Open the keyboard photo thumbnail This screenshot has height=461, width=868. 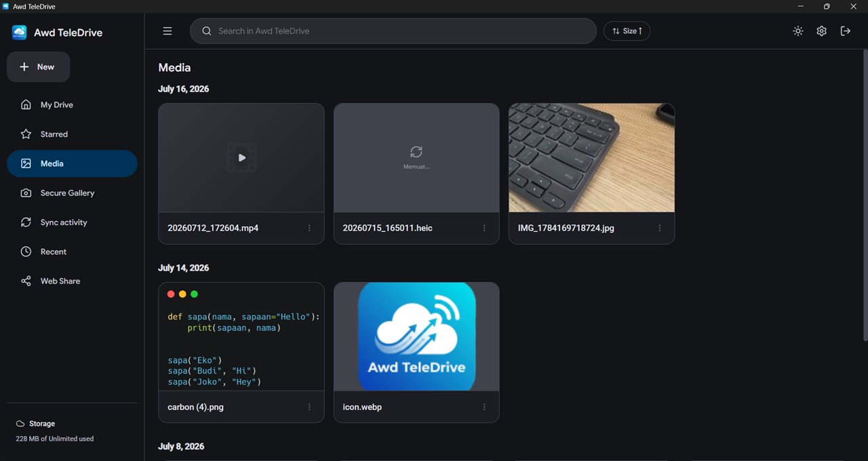click(x=591, y=158)
